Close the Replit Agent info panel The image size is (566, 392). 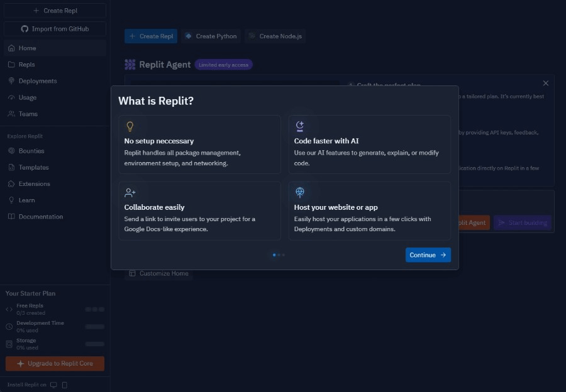[546, 84]
